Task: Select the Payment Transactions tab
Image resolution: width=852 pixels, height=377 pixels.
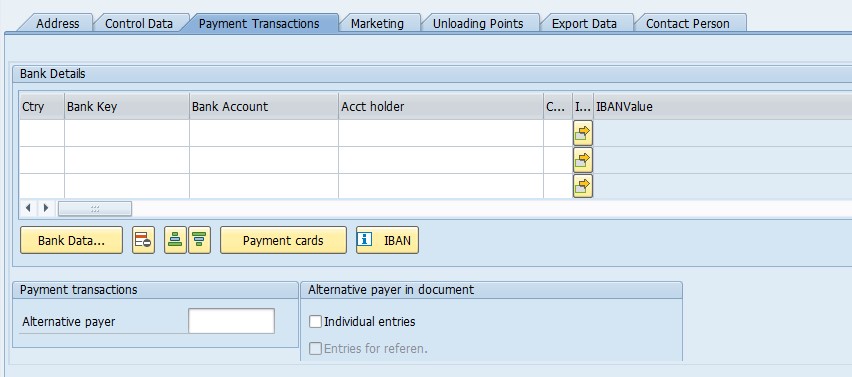Action: (259, 23)
